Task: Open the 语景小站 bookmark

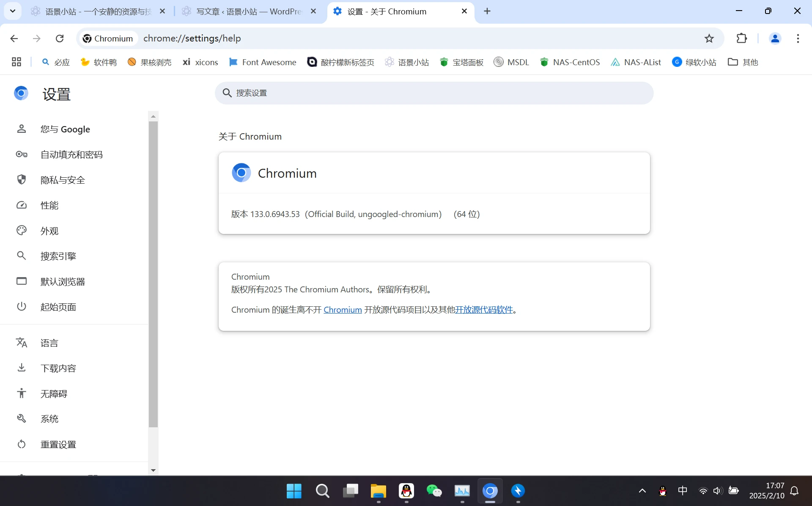Action: [x=407, y=62]
